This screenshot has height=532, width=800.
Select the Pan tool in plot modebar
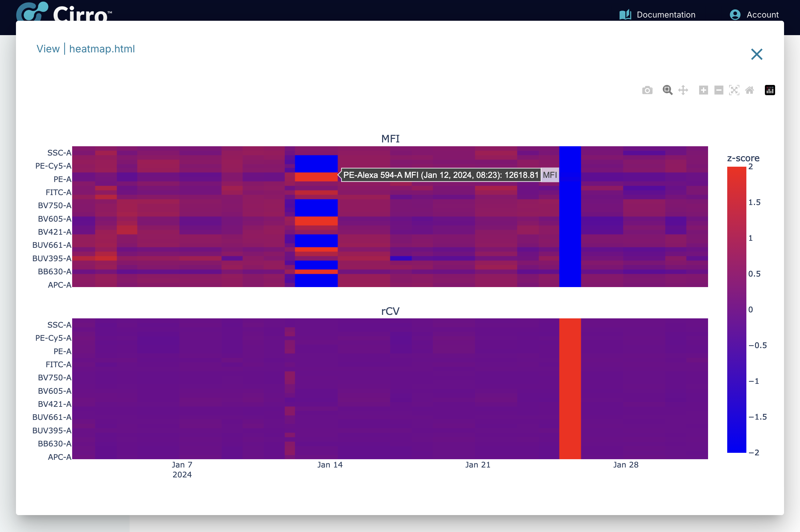pos(683,90)
